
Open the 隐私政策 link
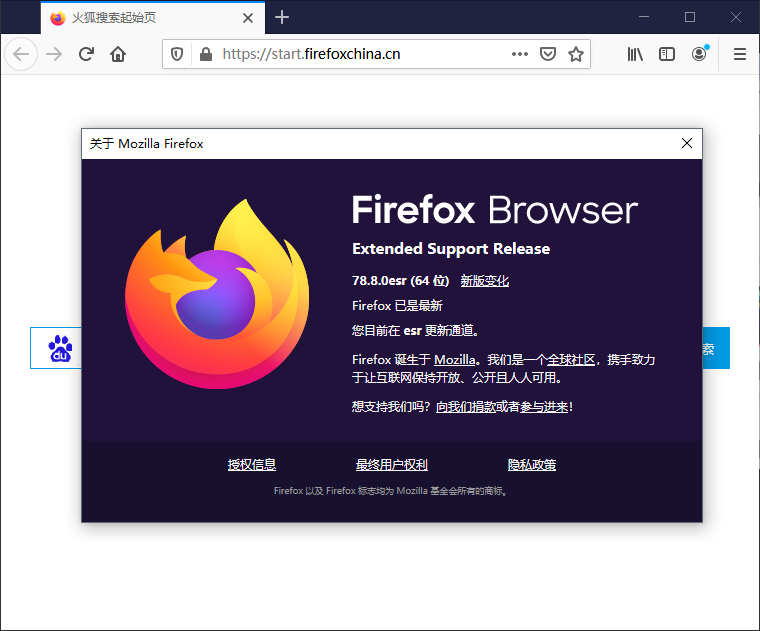532,465
